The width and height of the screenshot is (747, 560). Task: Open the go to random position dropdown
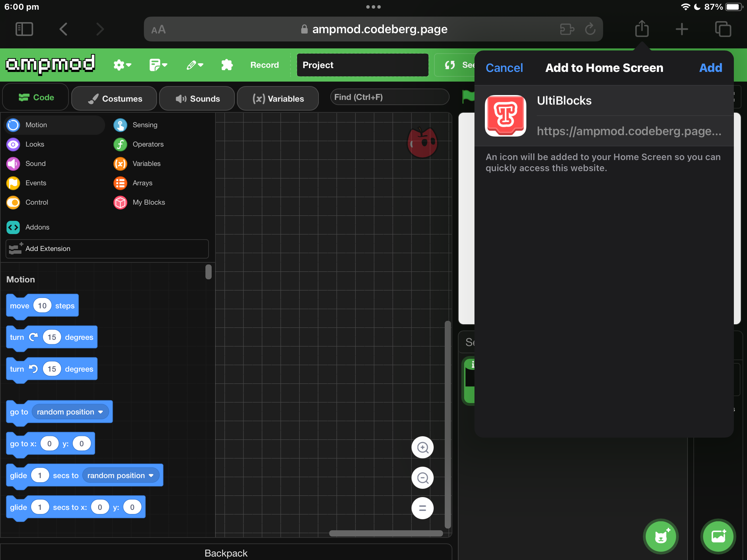(x=70, y=412)
